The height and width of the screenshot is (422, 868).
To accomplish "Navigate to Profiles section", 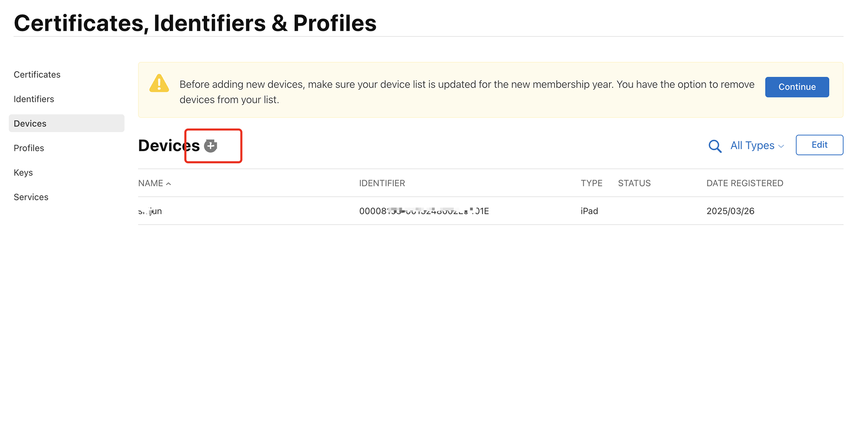I will point(29,148).
